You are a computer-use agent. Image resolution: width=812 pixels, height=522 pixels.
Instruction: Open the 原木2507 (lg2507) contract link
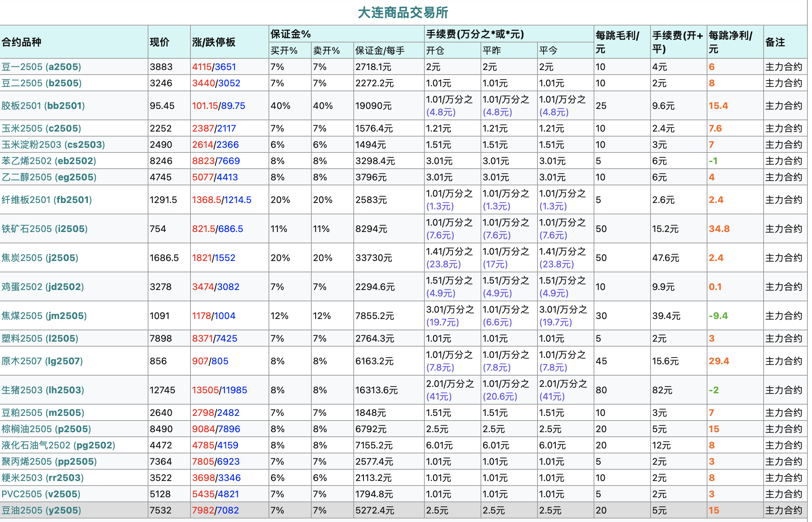42,361
